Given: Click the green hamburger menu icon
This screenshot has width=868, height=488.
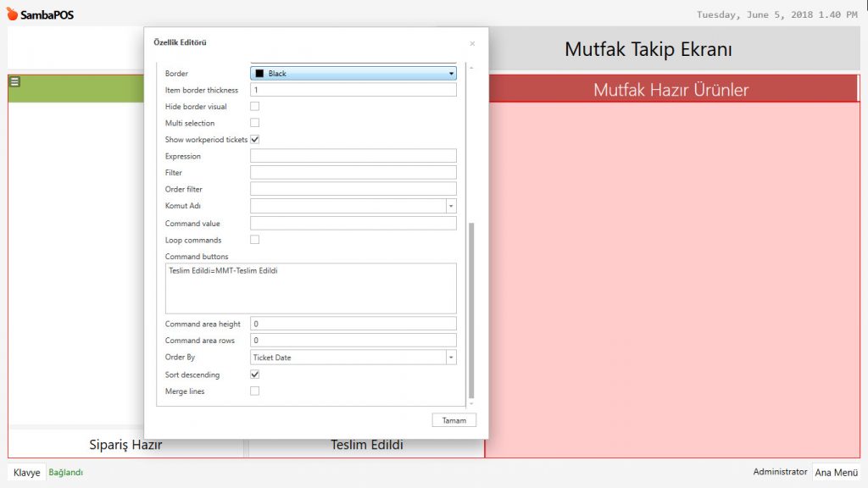Looking at the screenshot, I should [x=14, y=82].
